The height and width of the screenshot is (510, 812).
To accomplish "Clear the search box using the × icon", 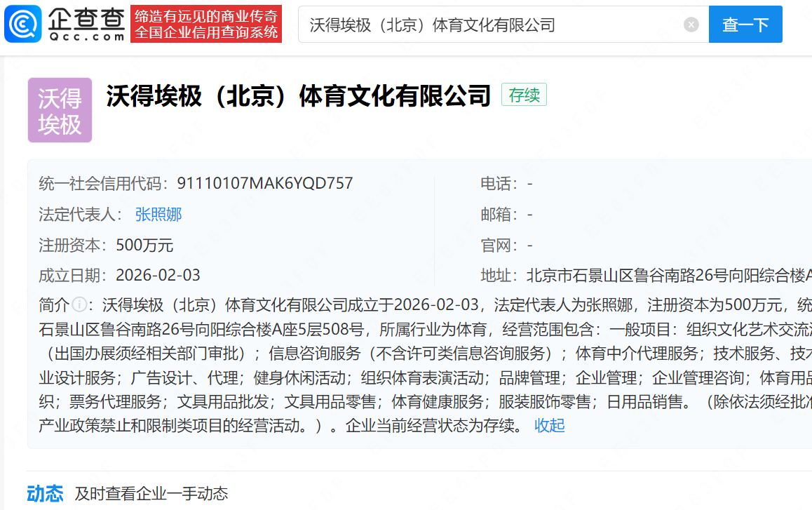I will click(x=691, y=24).
